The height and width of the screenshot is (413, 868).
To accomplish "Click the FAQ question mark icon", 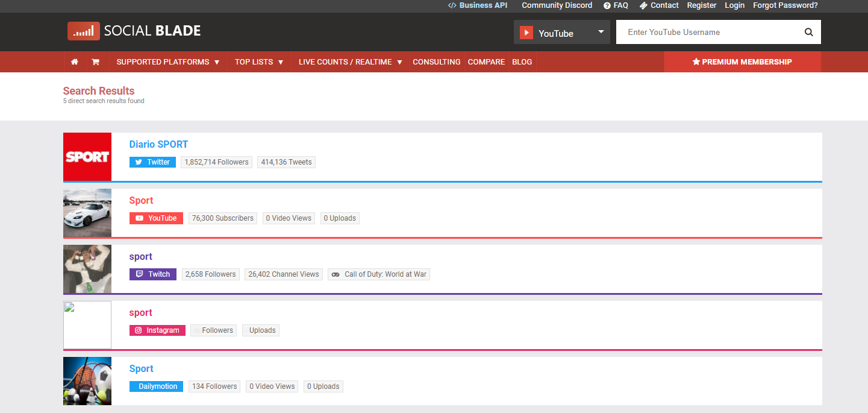I will tap(607, 5).
